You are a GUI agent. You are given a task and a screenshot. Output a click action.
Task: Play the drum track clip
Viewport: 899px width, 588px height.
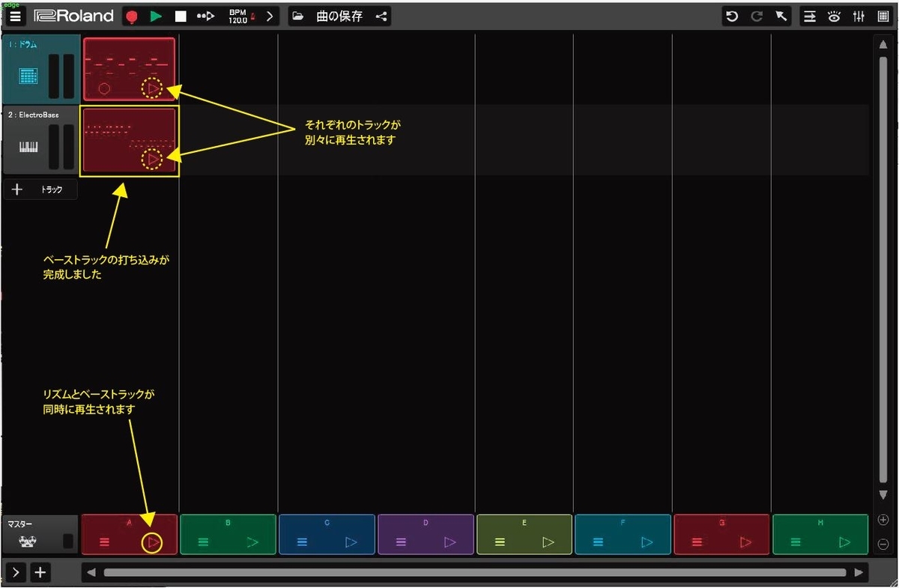(x=153, y=89)
